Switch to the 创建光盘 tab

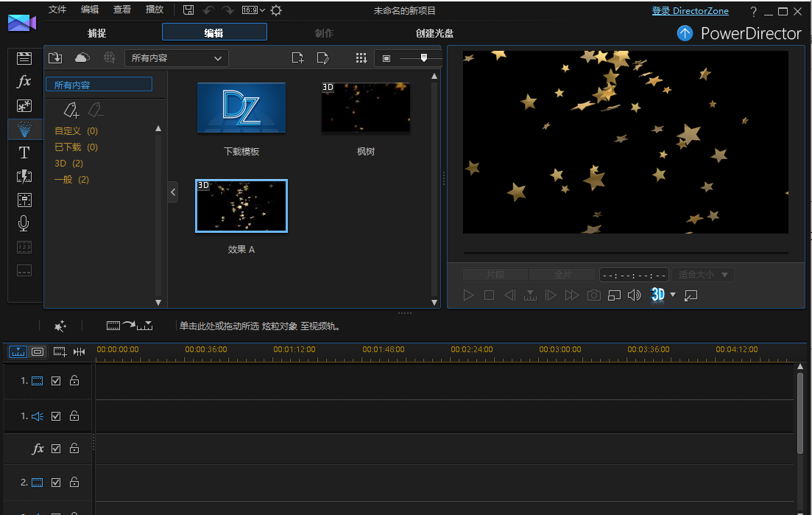434,33
